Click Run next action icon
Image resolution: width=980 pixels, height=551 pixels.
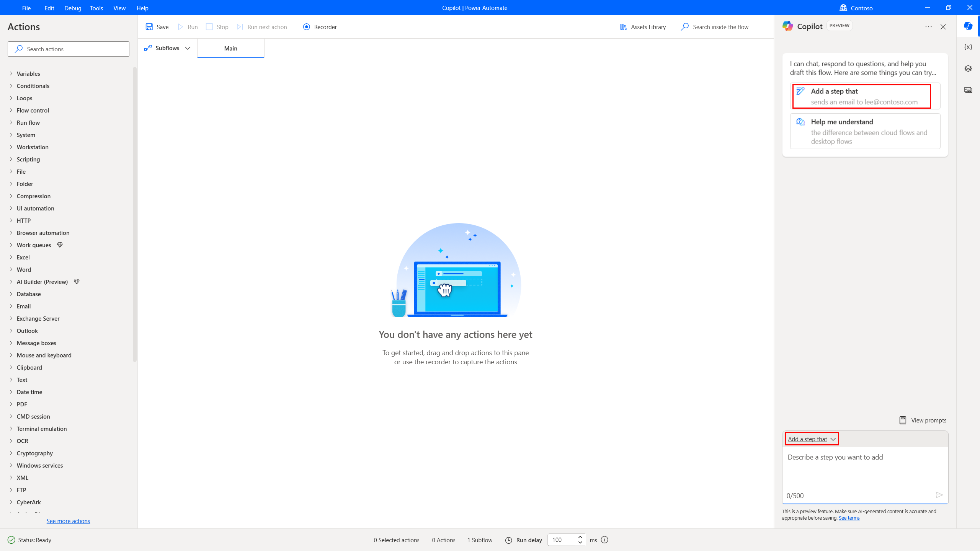240,27
